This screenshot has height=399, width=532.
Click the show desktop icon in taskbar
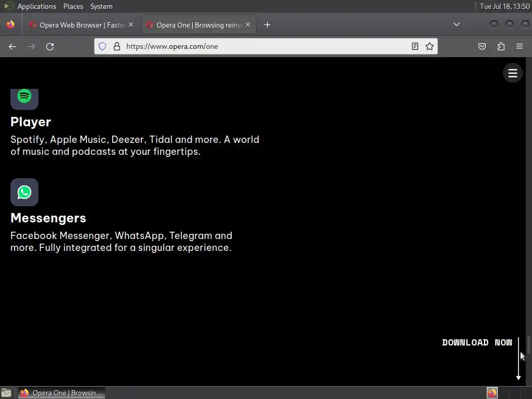tap(6, 393)
